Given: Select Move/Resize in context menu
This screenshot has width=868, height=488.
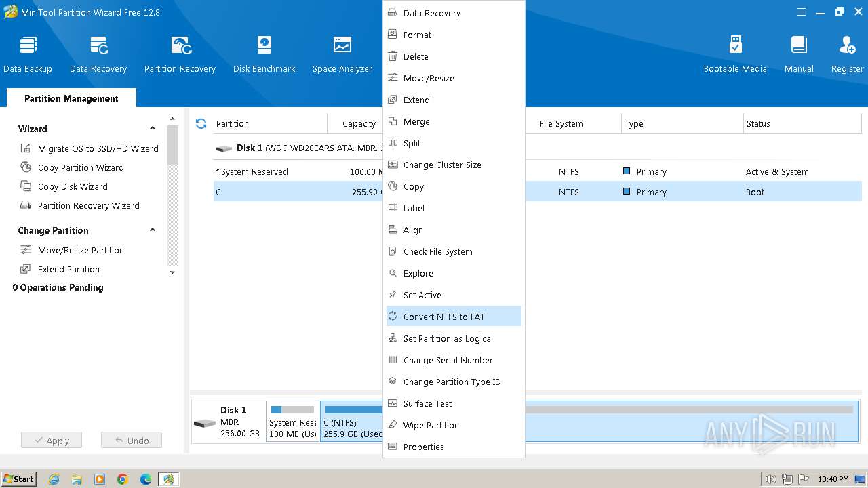Looking at the screenshot, I should pyautogui.click(x=454, y=78).
